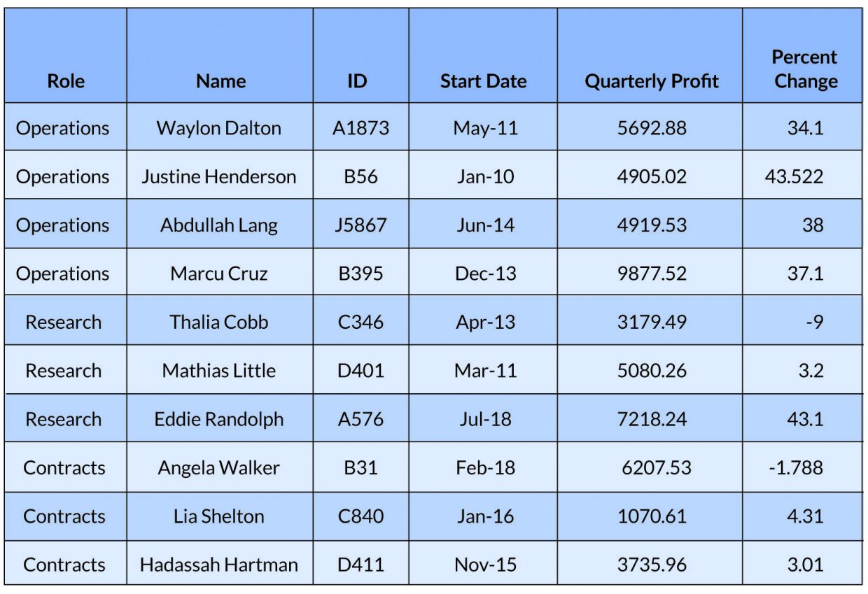Click the profit value 4919.53
The height and width of the screenshot is (594, 868).
[x=650, y=225]
